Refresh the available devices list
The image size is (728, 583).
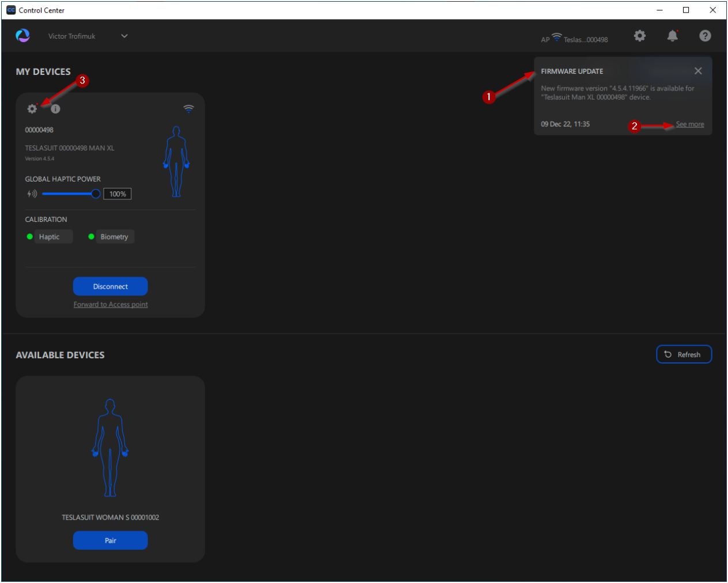(684, 354)
